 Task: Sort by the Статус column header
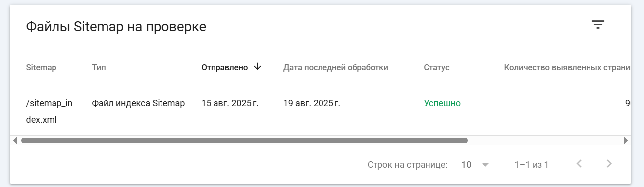pyautogui.click(x=437, y=68)
